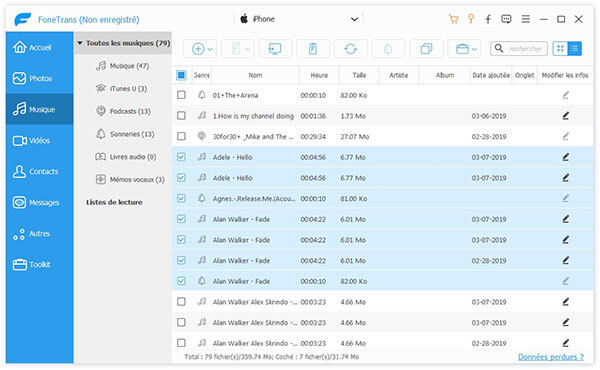Click Export to PC monitor icon

point(275,49)
